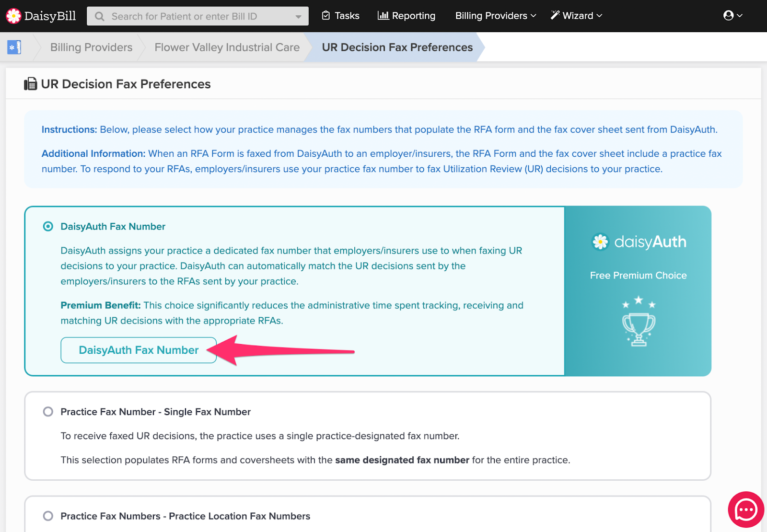Click the daisyAuth logo in premium panel

(639, 242)
